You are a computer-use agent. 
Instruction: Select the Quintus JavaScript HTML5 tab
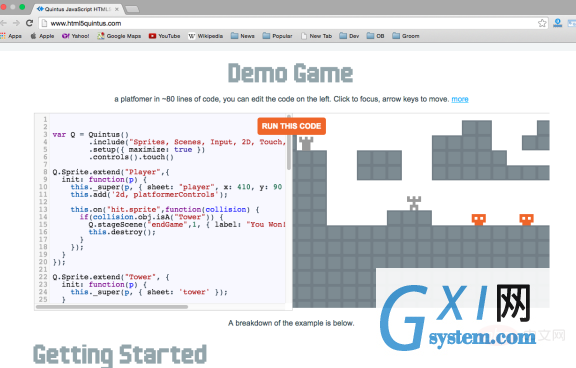click(x=77, y=9)
